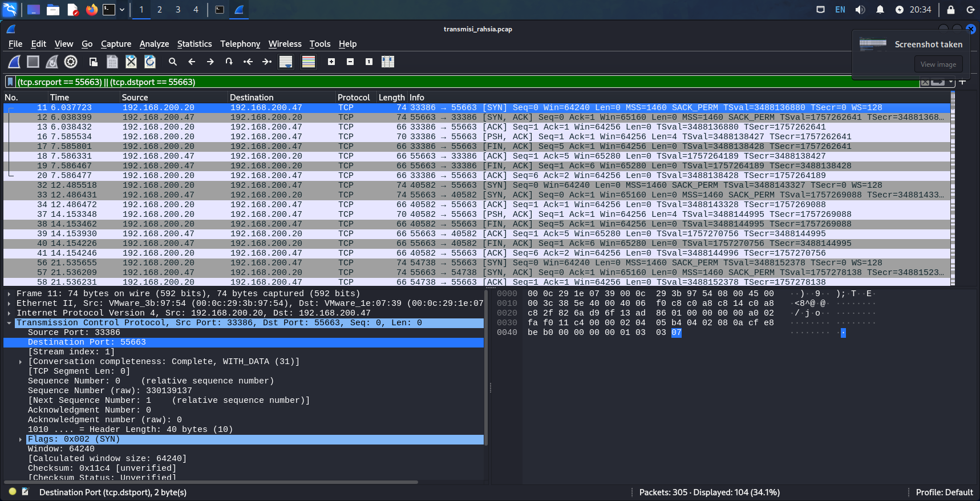Expand the Flags: 0x002 (SYN) row
980x501 pixels.
click(21, 439)
